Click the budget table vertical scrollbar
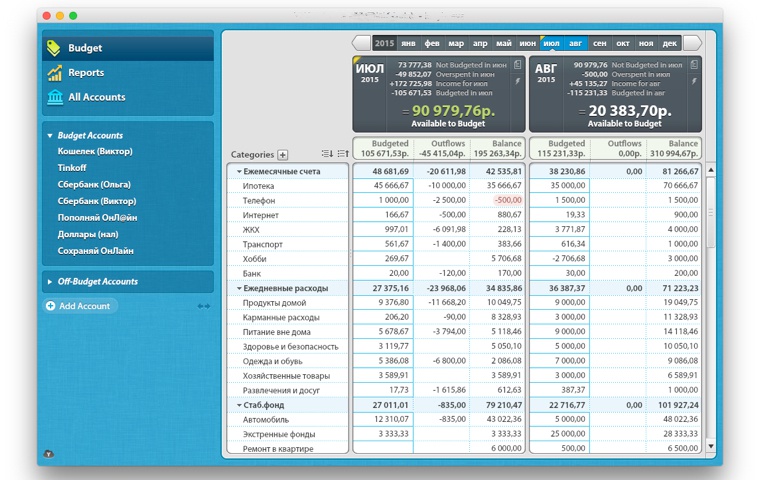 tap(712, 300)
